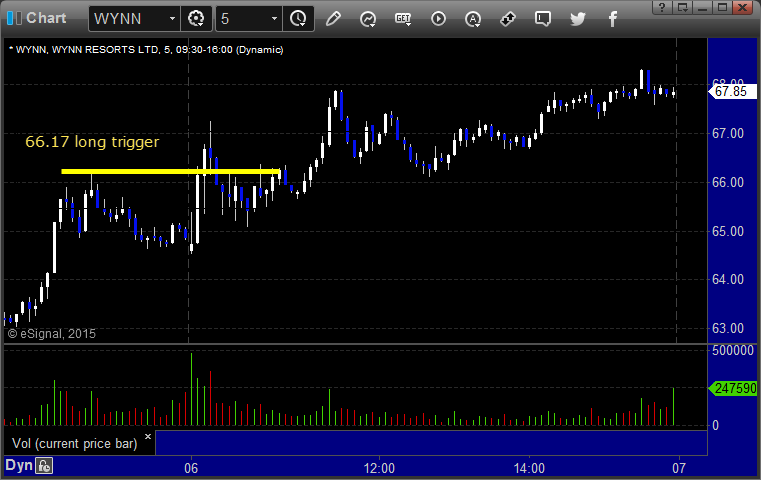The image size is (761, 480).
Task: Click the GET toolbar icon
Action: click(x=403, y=19)
